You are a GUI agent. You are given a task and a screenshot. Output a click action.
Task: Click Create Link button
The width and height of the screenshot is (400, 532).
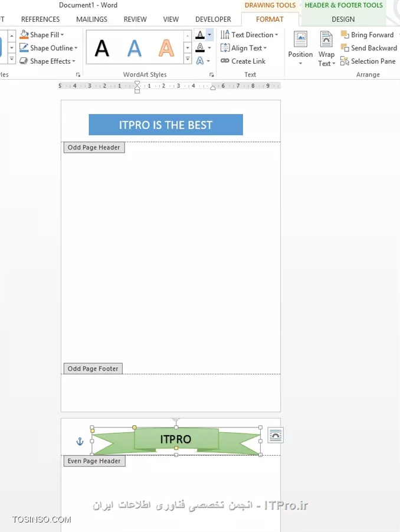point(243,61)
